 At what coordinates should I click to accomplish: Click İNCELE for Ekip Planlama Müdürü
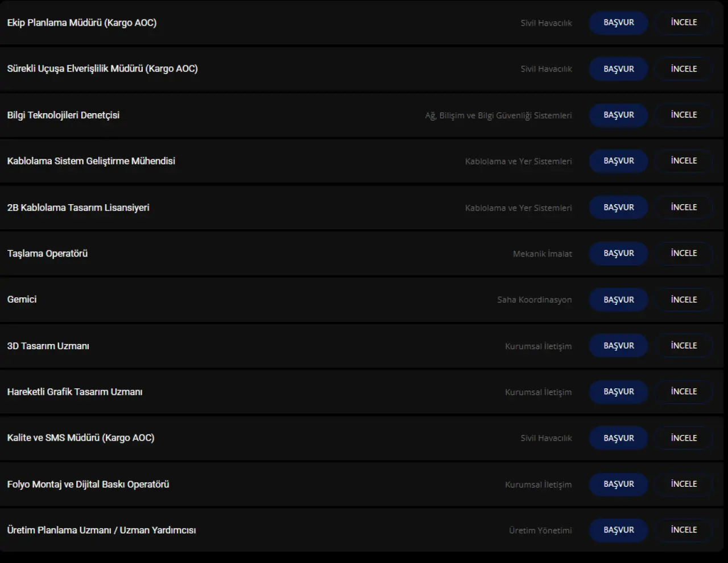tap(684, 23)
